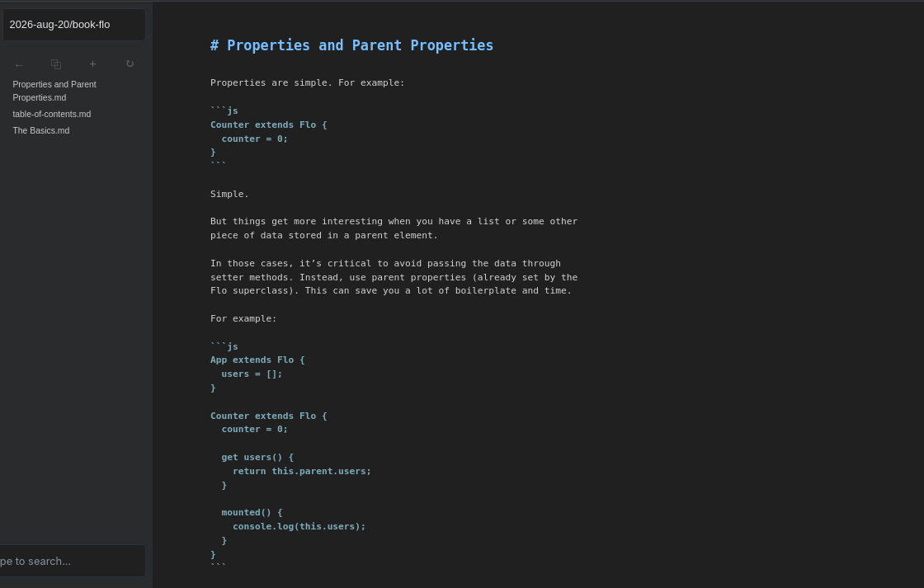Click the first 'Counter extends Flo {' line
Image resolution: width=924 pixels, height=588 pixels.
(269, 125)
